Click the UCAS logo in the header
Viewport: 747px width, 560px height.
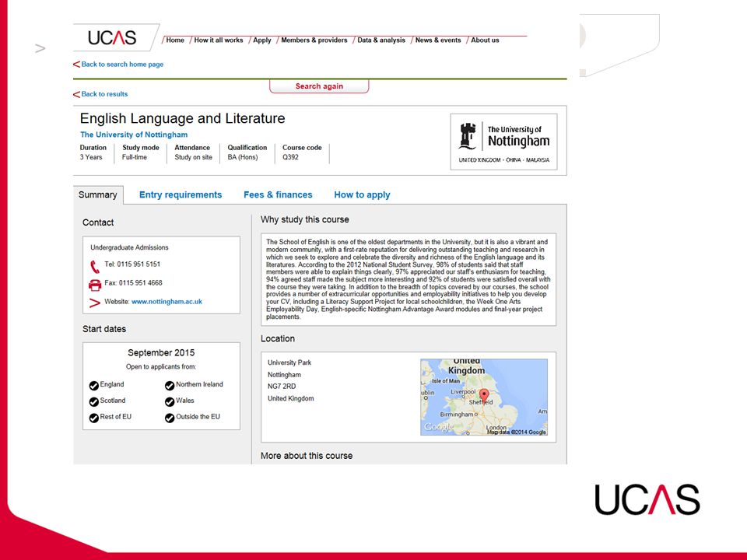coord(112,37)
